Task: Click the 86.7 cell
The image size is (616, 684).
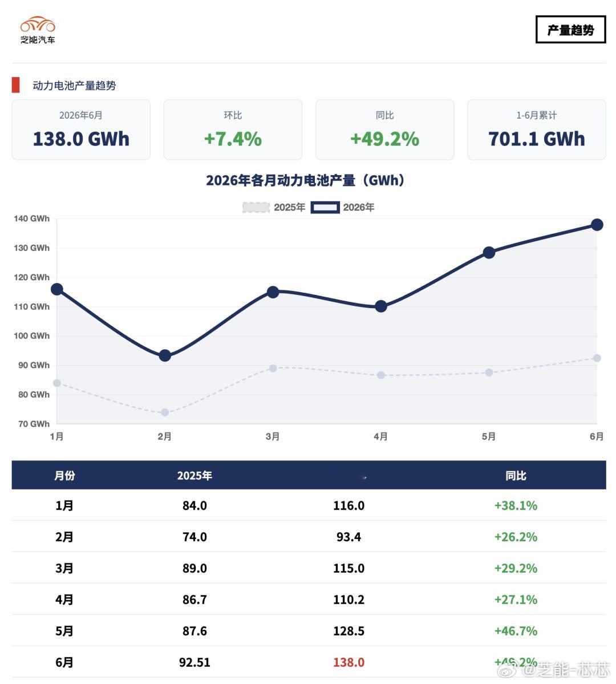Action: click(x=194, y=600)
